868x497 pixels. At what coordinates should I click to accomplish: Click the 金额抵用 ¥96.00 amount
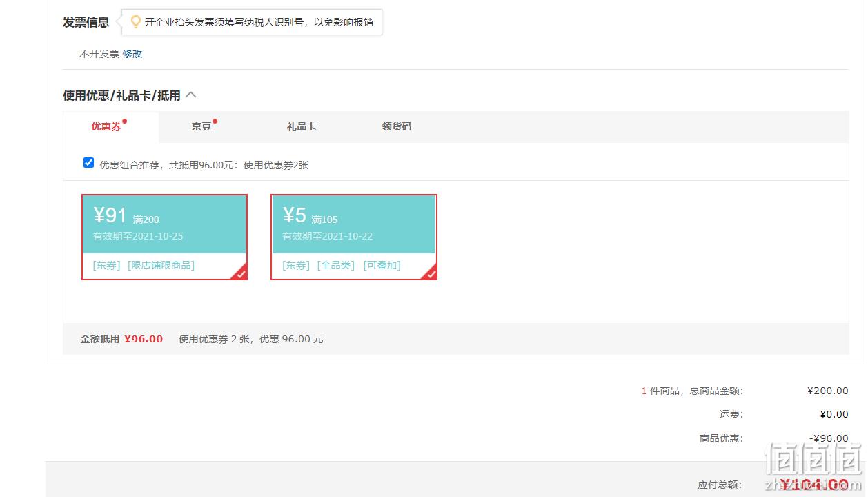[x=144, y=339]
